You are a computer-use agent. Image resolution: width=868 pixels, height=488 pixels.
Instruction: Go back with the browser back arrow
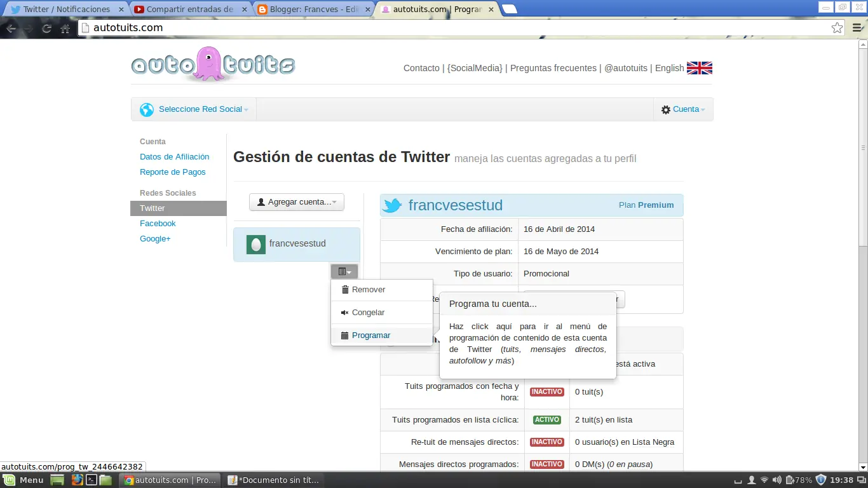pos(11,28)
